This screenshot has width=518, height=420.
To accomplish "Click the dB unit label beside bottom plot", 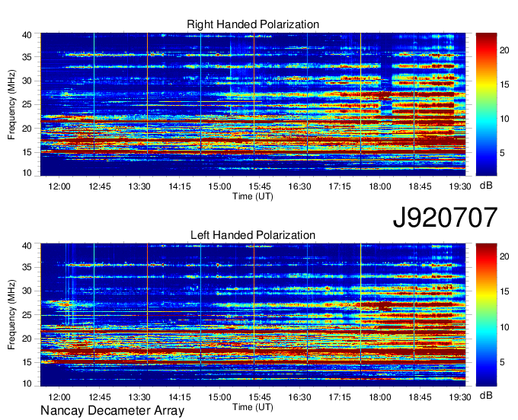I will pyautogui.click(x=486, y=395).
